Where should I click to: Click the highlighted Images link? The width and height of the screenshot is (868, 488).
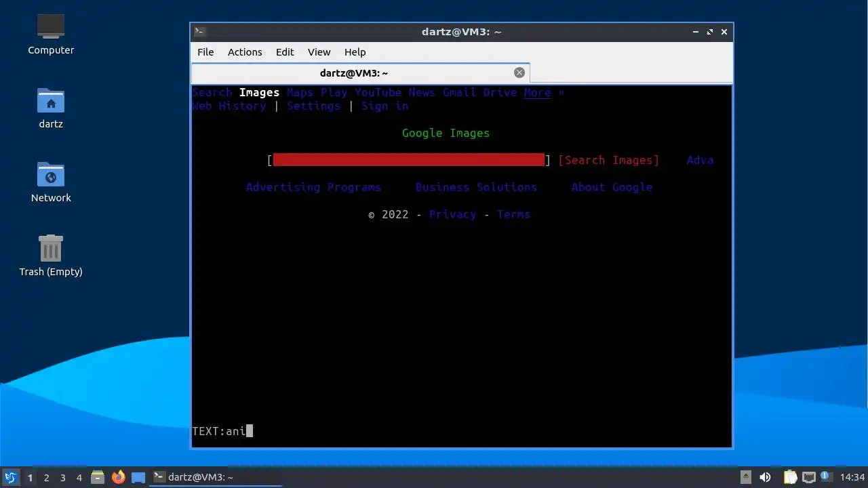click(259, 92)
